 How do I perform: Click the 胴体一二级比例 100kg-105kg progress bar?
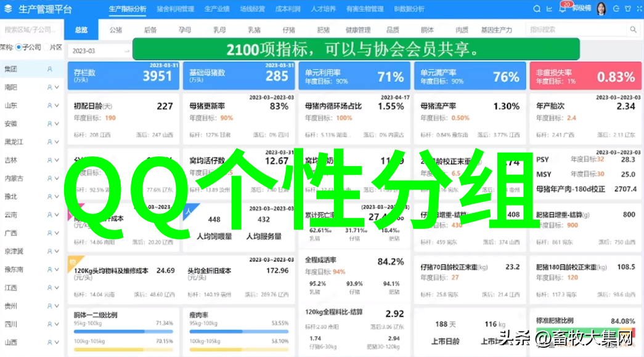123,350
